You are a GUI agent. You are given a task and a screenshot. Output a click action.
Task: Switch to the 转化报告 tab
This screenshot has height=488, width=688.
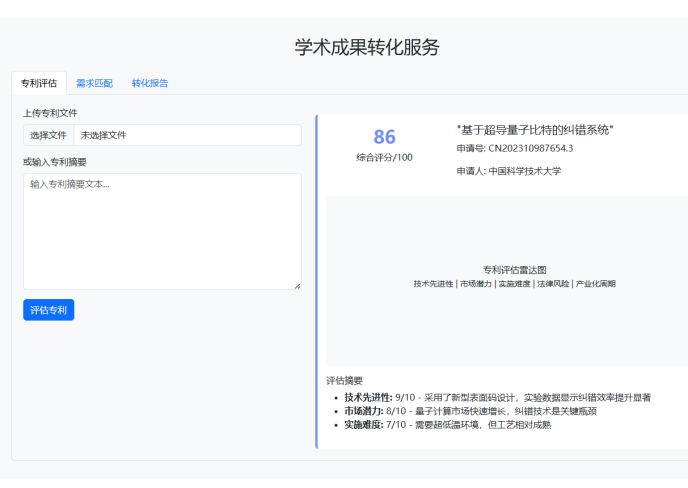point(150,83)
